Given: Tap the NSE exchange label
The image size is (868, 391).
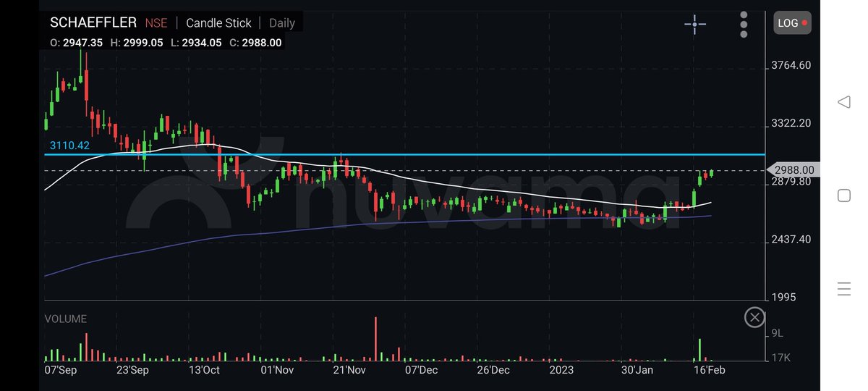Looking at the screenshot, I should (156, 22).
